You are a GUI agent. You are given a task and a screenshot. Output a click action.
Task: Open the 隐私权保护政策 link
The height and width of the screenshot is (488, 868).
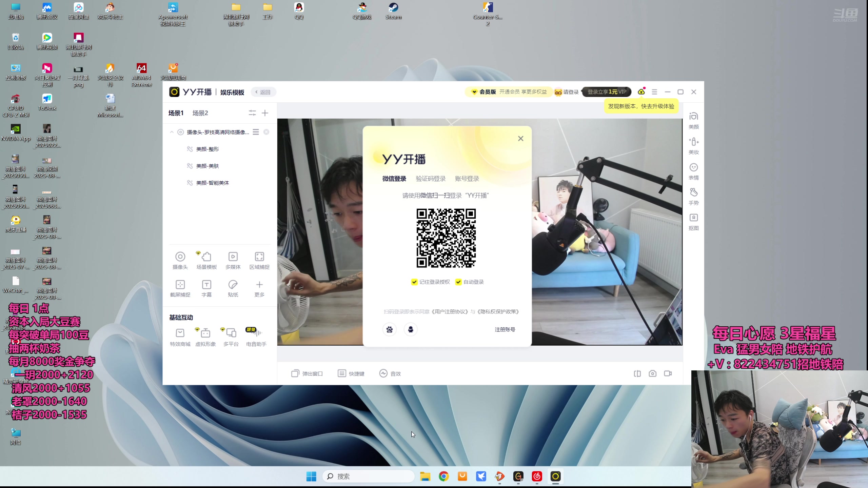[x=498, y=312]
